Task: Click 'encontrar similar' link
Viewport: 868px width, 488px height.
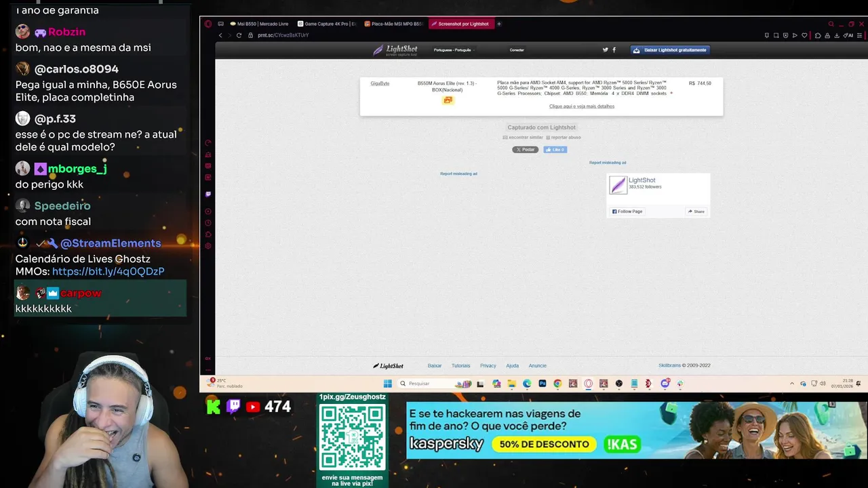Action: [x=523, y=138]
